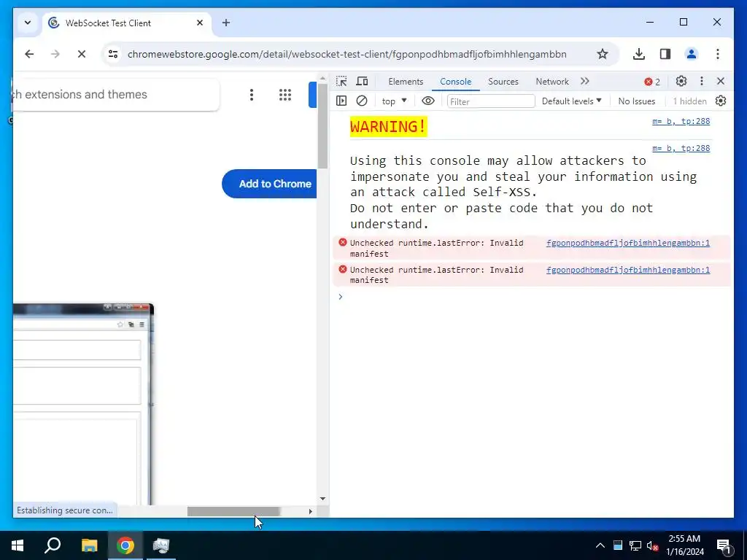
Task: Open the DevTools customize three-dot menu
Action: pyautogui.click(x=701, y=82)
